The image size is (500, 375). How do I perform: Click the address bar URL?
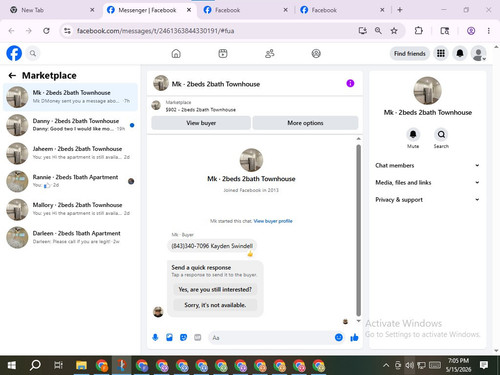tap(155, 31)
